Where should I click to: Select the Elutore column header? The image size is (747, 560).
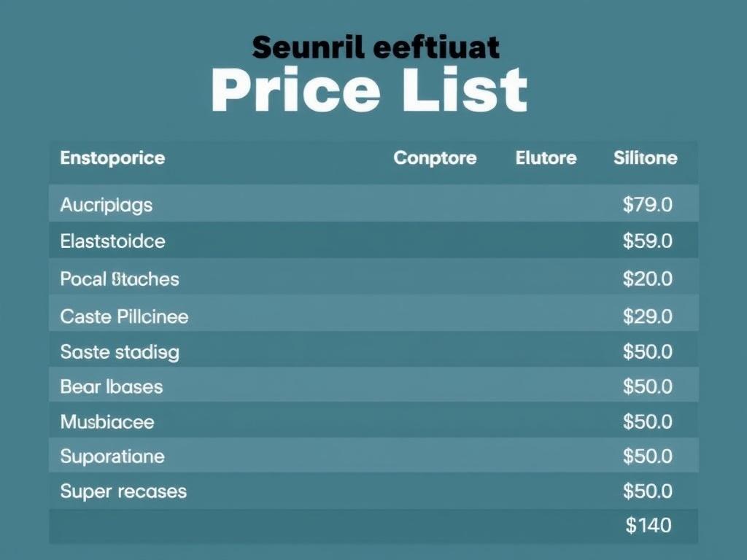pos(546,157)
